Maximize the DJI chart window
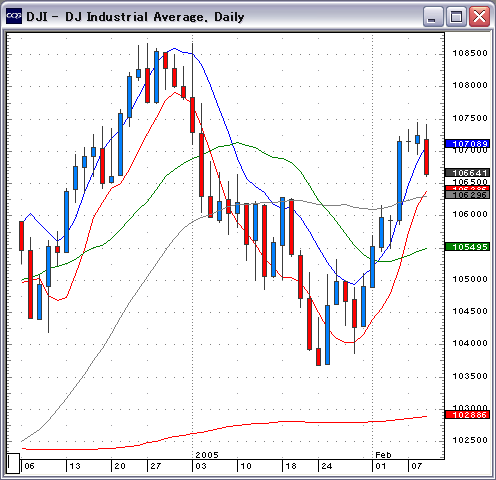This screenshot has height=480, width=496. pyautogui.click(x=456, y=16)
